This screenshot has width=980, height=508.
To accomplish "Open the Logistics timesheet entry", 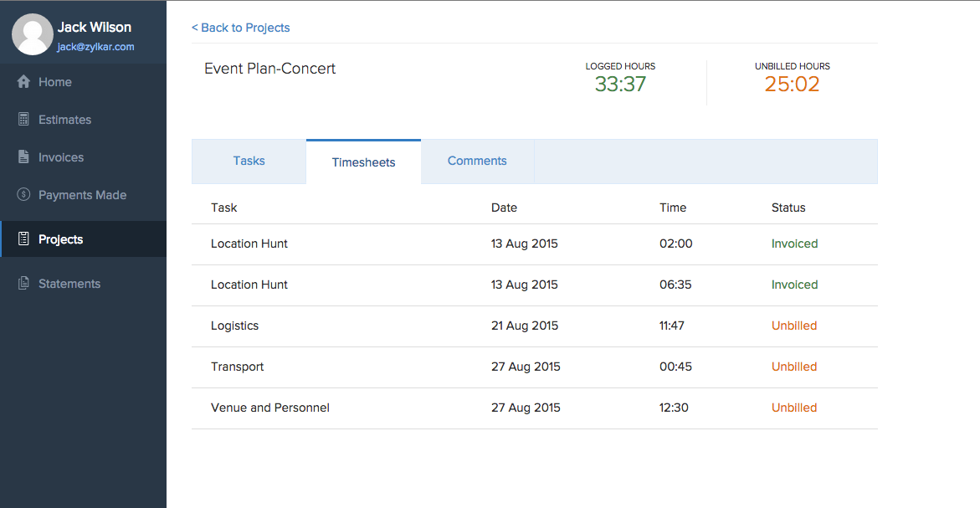I will click(x=234, y=326).
